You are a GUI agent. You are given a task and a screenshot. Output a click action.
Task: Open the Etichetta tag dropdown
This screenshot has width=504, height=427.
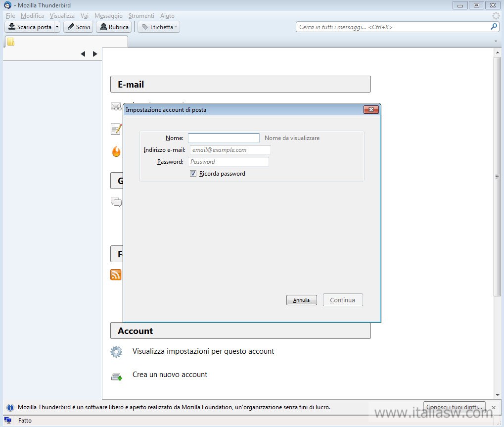[159, 27]
